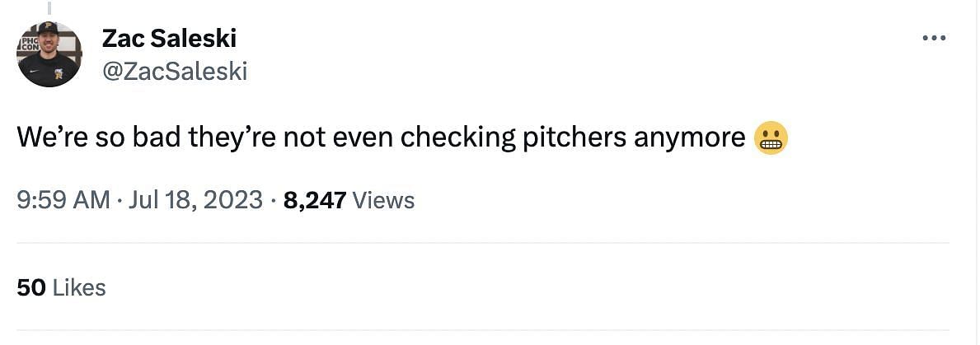Click the 9:59 AM timestamp
The height and width of the screenshot is (345, 980).
pyautogui.click(x=63, y=199)
